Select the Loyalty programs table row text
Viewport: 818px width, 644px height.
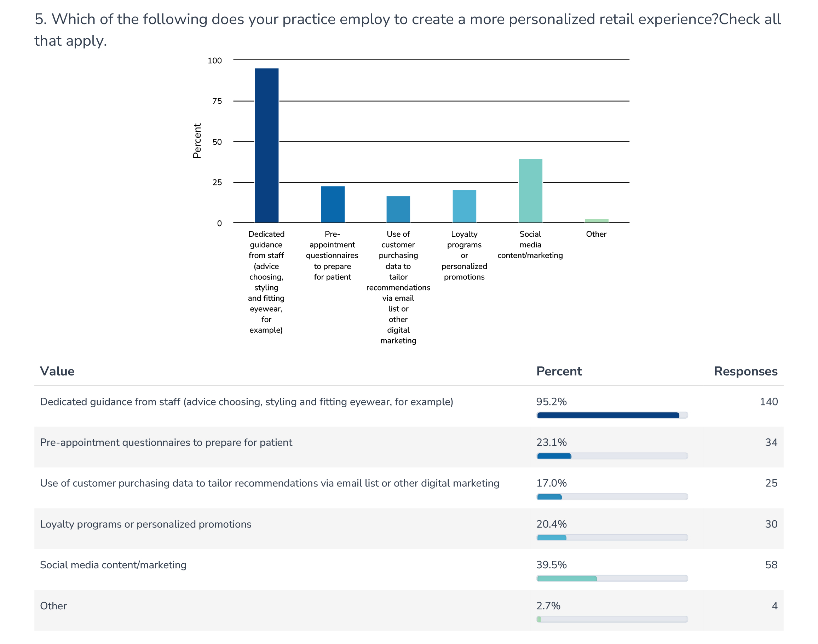145,524
